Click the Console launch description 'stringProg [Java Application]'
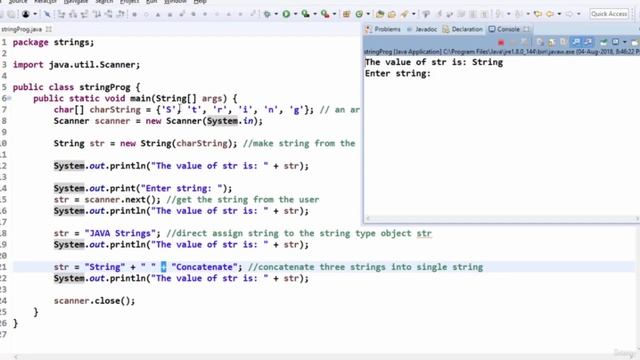Screen dimensions: 640x360 402,52
